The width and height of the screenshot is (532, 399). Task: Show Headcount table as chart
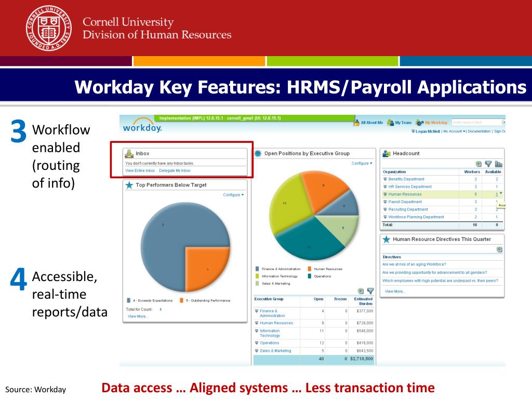tap(498, 164)
